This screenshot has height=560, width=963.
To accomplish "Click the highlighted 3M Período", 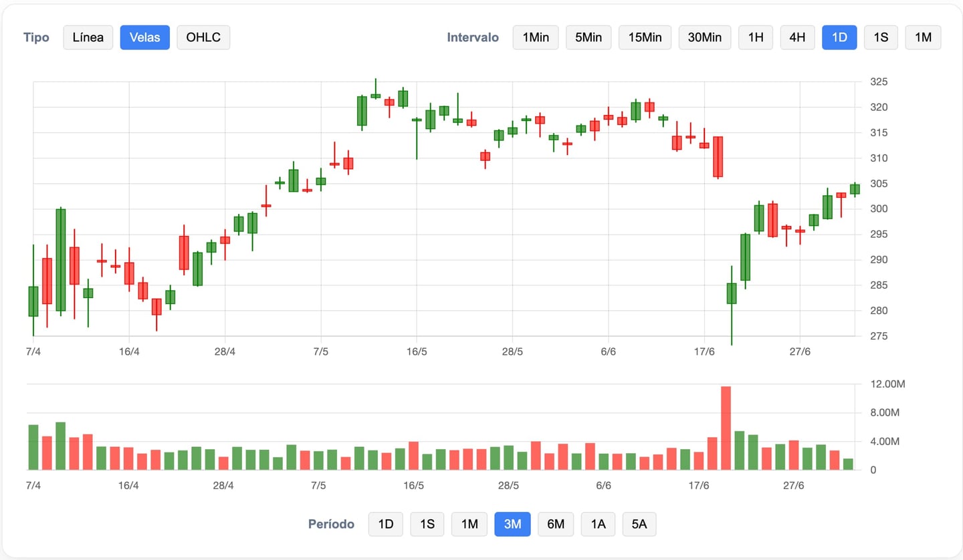I will click(512, 524).
